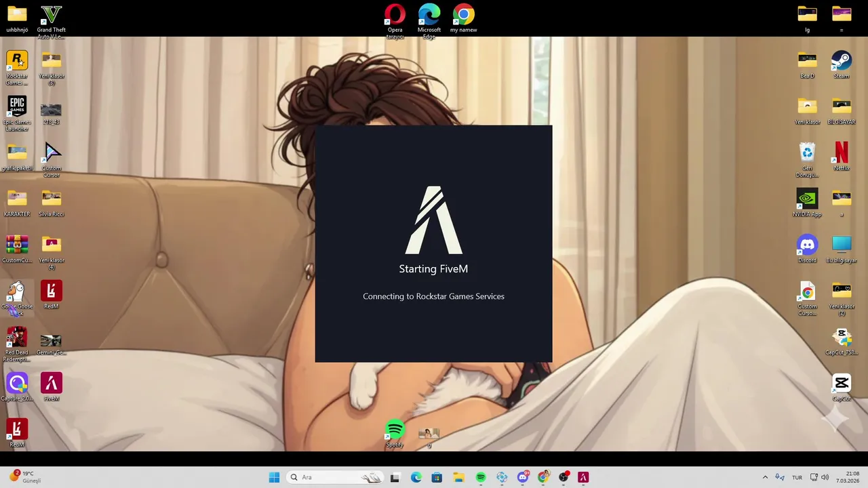Open the Grand Theft Auto V desktop shortcut
868x488 pixels.
tap(51, 22)
